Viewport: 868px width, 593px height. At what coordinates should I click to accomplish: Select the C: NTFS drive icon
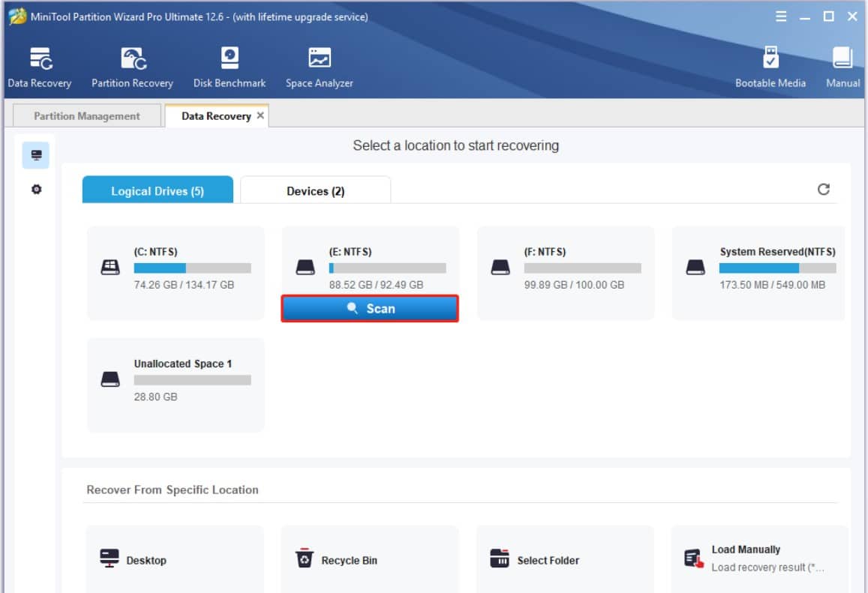click(x=110, y=268)
